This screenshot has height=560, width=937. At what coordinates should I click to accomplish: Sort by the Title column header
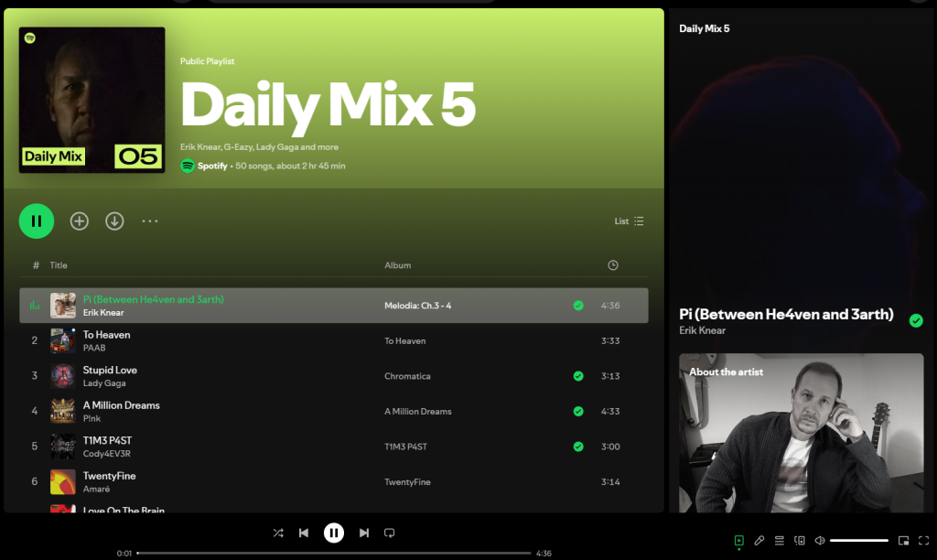[x=59, y=265]
